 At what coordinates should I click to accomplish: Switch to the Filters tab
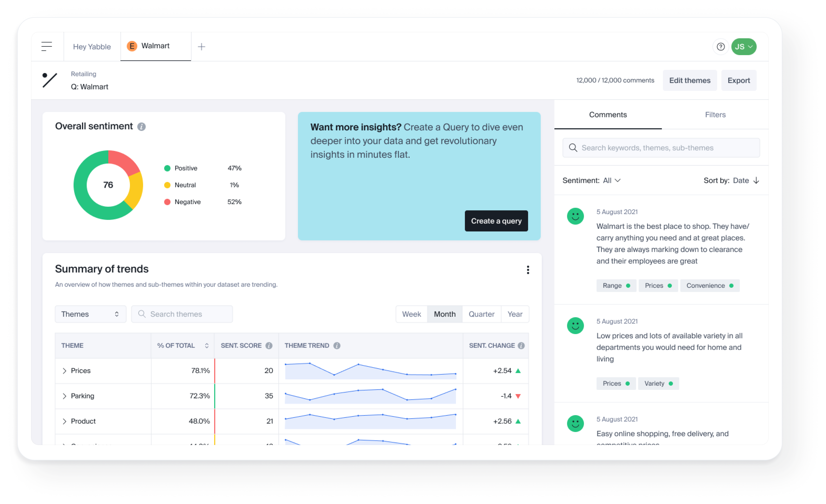pos(715,115)
